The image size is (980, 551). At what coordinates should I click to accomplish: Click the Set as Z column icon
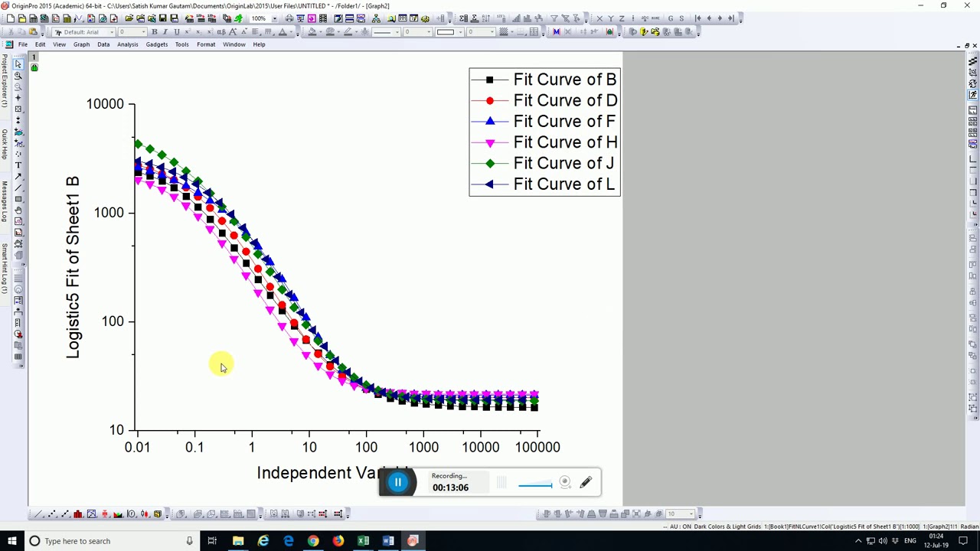pos(622,18)
